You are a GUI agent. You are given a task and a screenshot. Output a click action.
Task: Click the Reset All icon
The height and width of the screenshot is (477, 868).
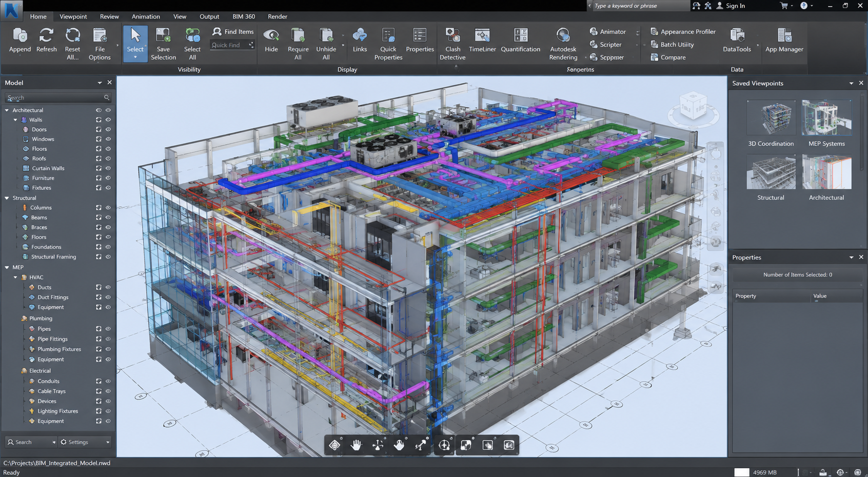coord(72,35)
